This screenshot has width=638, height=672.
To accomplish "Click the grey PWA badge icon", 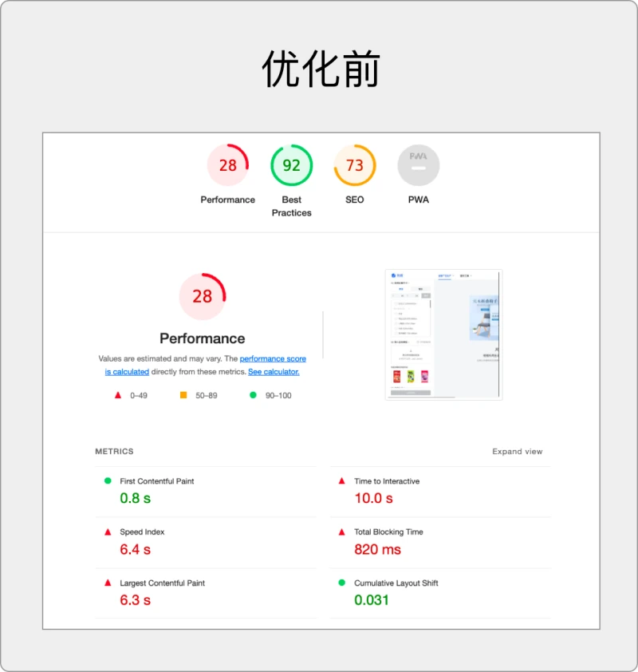I will click(419, 165).
